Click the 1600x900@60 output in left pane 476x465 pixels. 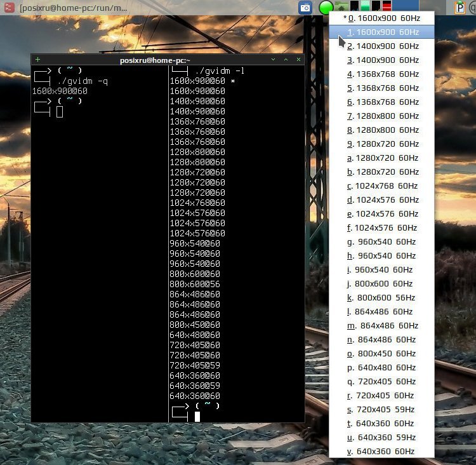[60, 91]
